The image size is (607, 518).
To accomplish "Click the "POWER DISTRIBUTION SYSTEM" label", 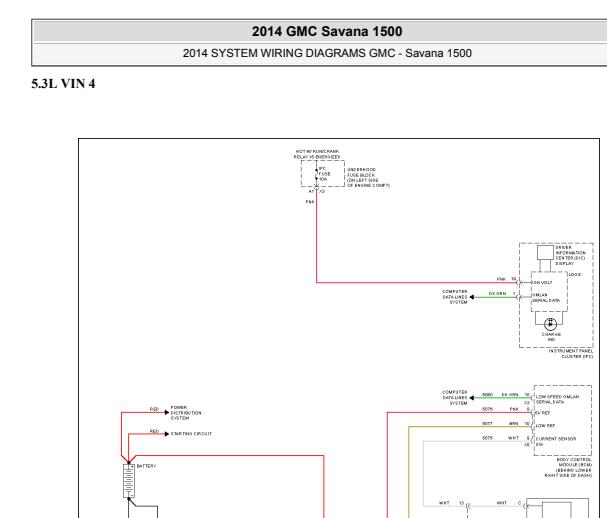I will point(186,413).
